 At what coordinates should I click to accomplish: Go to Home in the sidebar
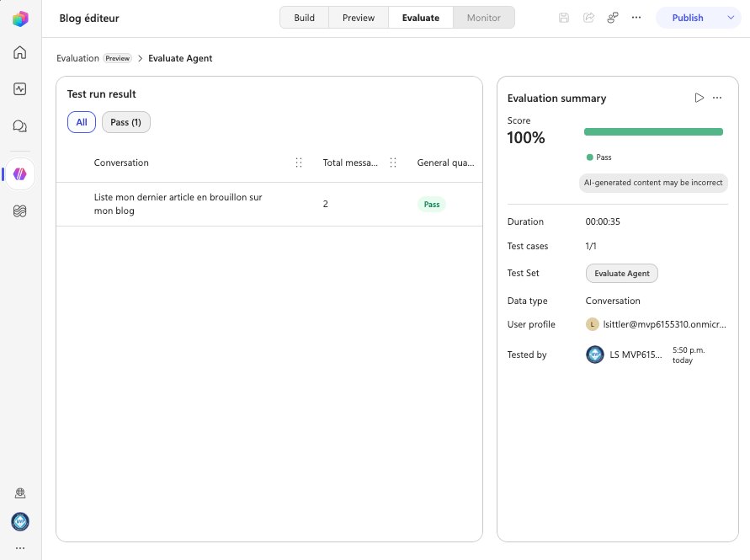click(19, 52)
